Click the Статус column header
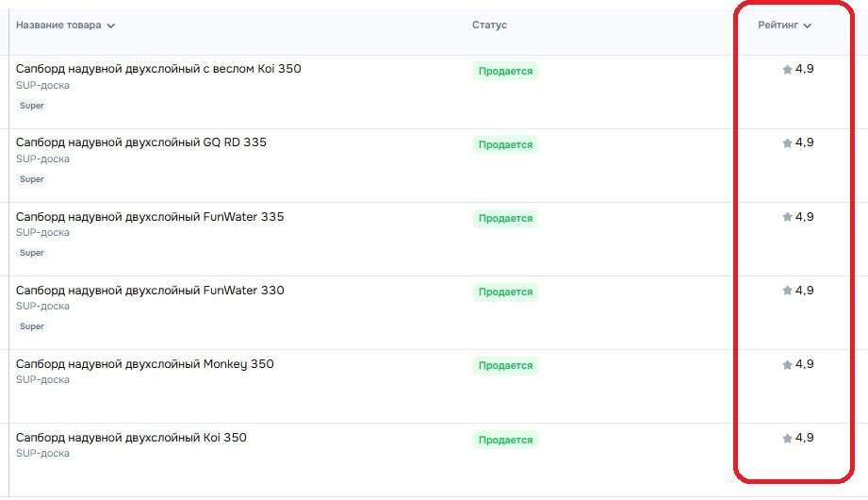Image resolution: width=868 pixels, height=500 pixels. 489,25
